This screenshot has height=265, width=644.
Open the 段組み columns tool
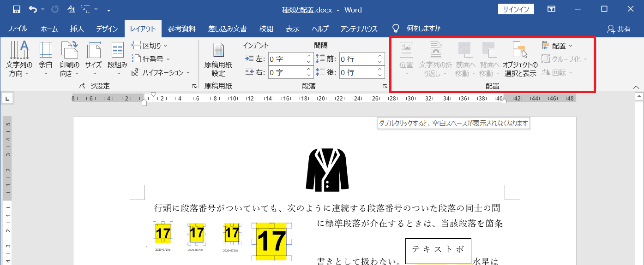(x=117, y=59)
